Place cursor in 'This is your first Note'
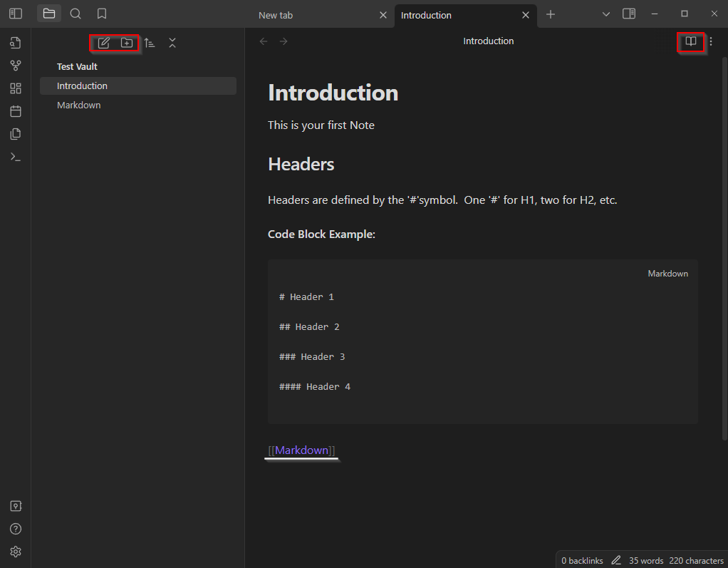The image size is (728, 568). click(x=321, y=125)
